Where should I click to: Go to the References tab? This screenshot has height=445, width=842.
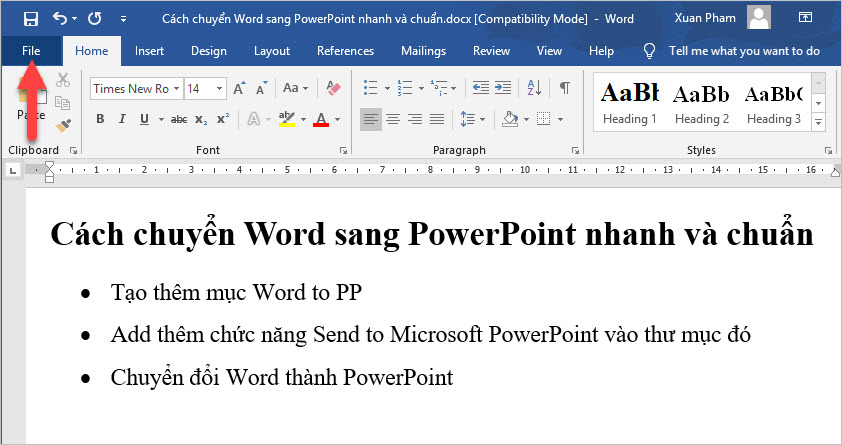tap(345, 50)
